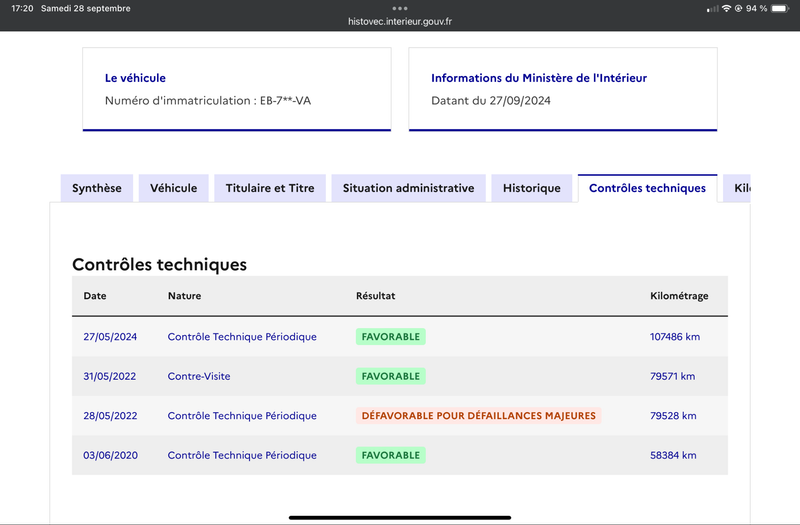800x525 pixels.
Task: Tap the cellular signal bars icon
Action: (x=713, y=9)
